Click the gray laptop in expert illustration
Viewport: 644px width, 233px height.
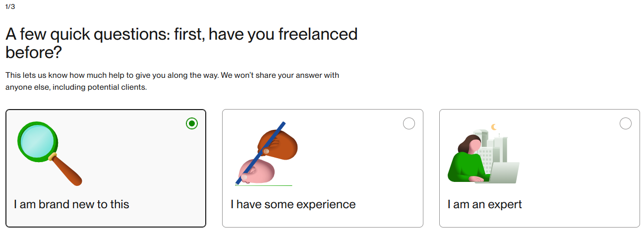point(502,173)
